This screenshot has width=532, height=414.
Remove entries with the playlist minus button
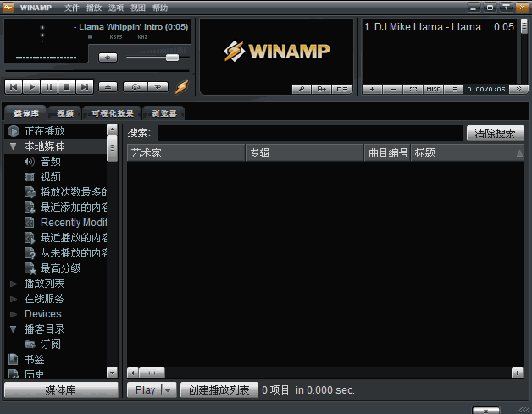393,89
